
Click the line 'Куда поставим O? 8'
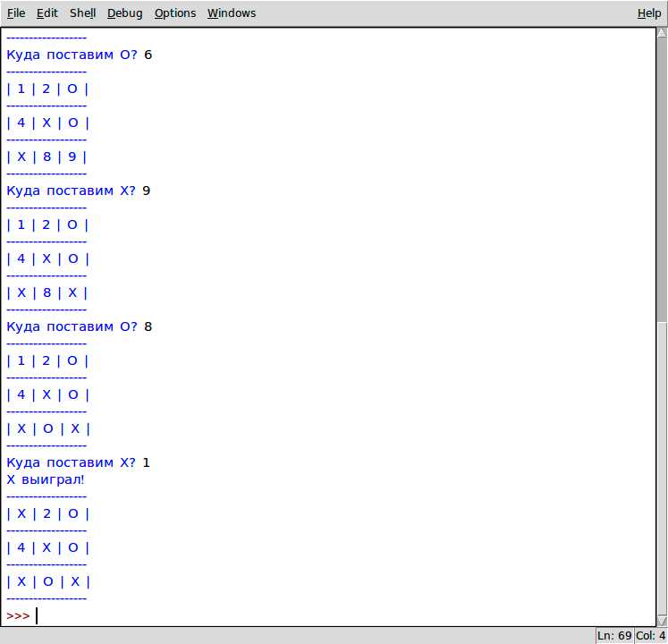(80, 326)
